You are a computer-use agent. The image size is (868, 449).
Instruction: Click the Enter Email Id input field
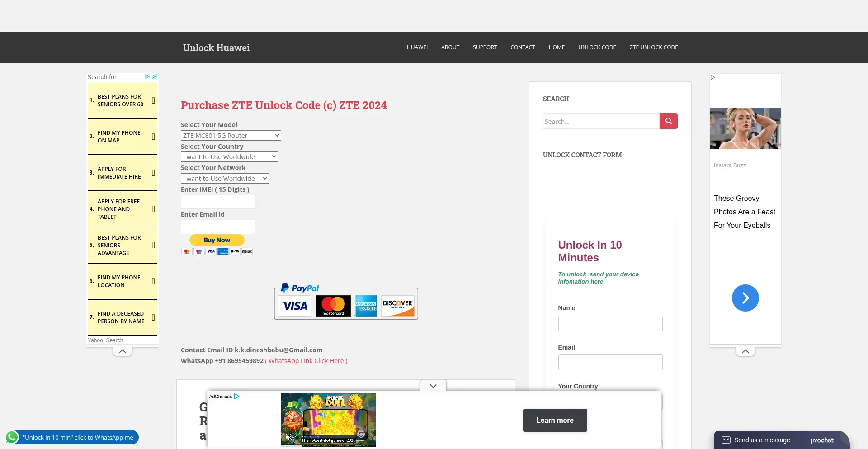click(x=218, y=227)
